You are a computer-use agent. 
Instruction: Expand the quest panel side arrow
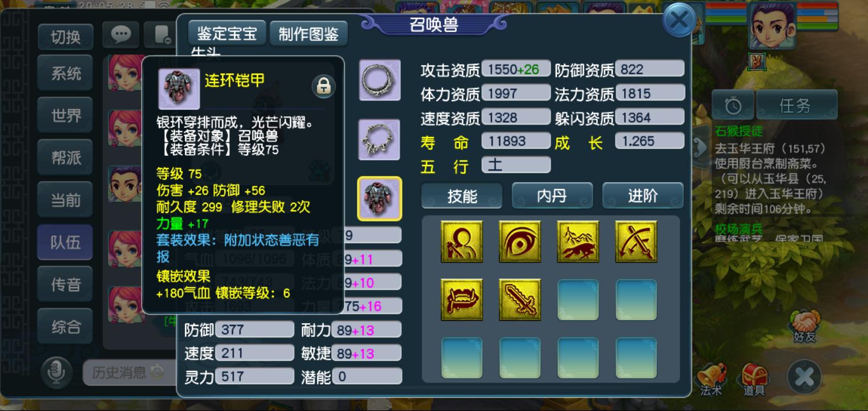click(x=699, y=147)
